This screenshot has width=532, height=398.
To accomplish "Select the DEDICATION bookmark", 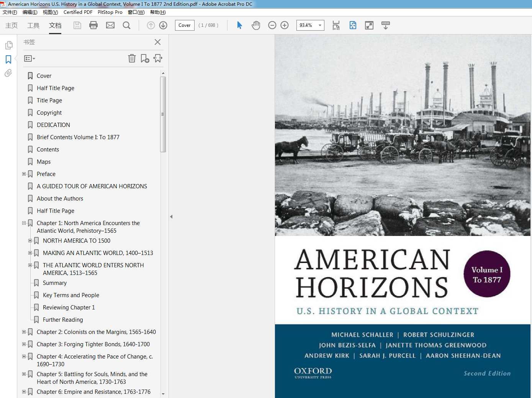I will pos(53,125).
